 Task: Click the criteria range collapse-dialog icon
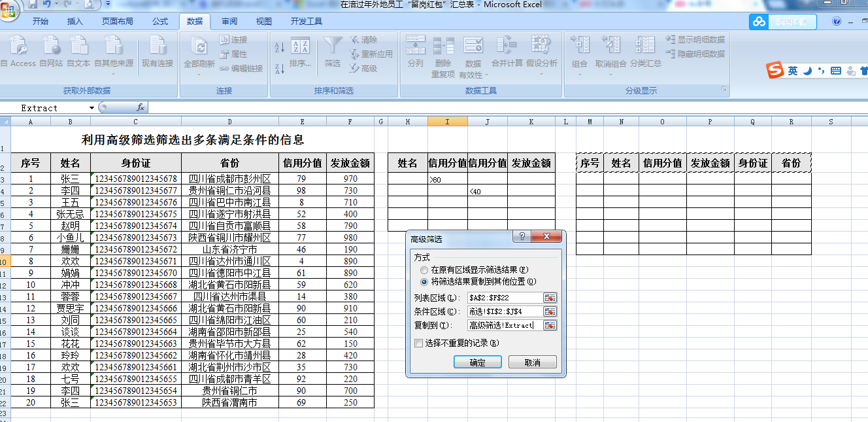pyautogui.click(x=550, y=311)
